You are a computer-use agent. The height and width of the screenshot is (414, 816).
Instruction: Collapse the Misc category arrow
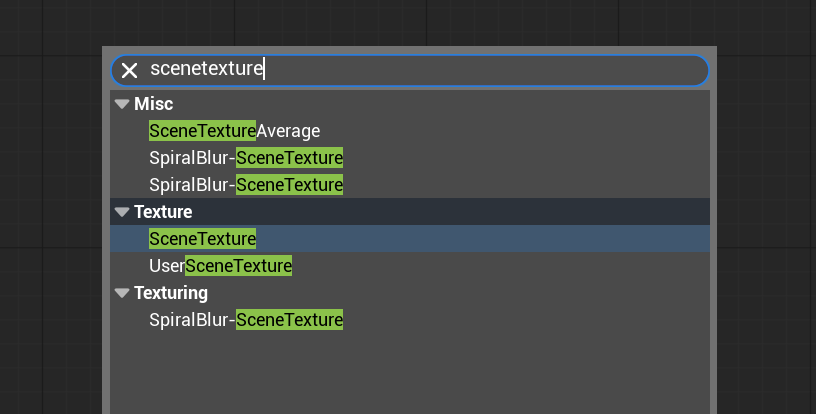click(x=122, y=104)
